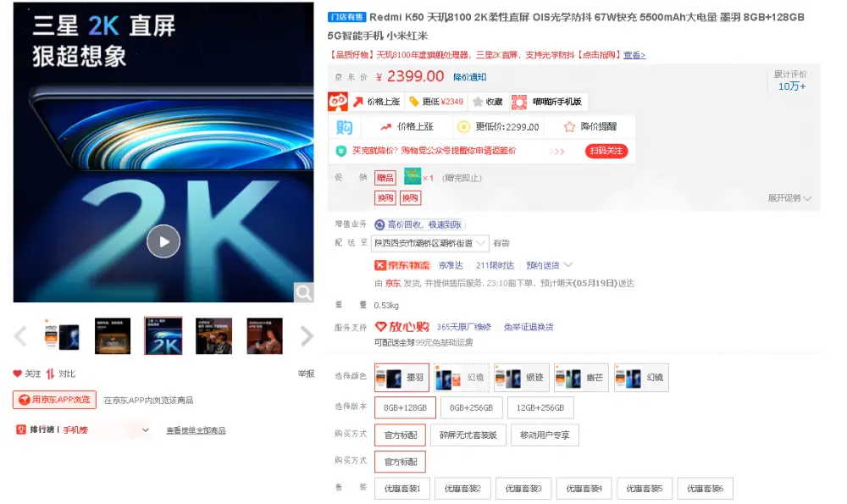Click the 赠品 gift tag
The width and height of the screenshot is (847, 504).
[385, 178]
